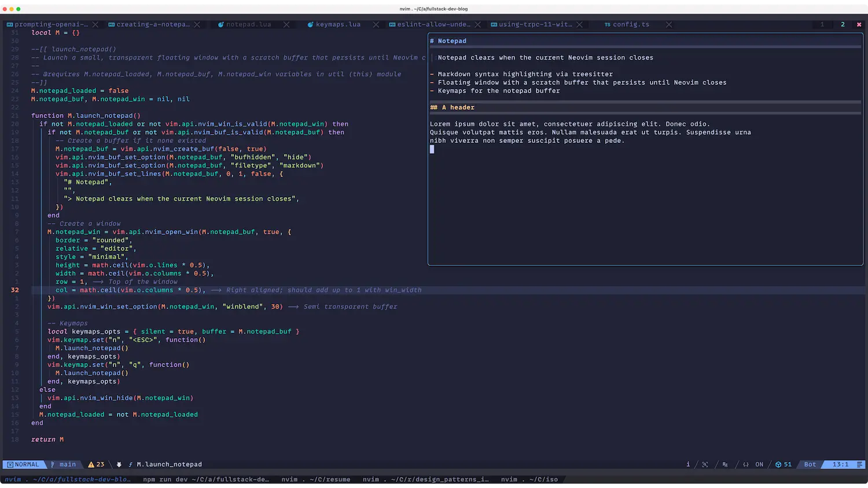
Task: Click the statusline icon left of curly braces
Action: click(x=725, y=464)
